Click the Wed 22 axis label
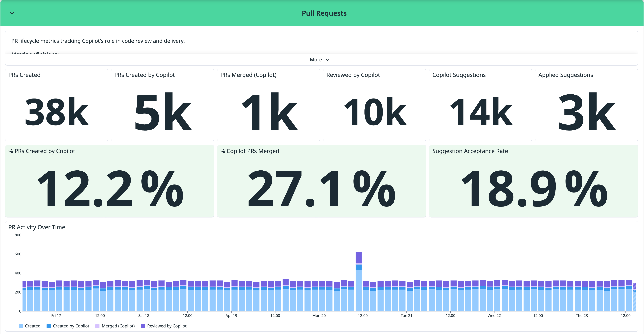The width and height of the screenshot is (644, 334). point(494,315)
